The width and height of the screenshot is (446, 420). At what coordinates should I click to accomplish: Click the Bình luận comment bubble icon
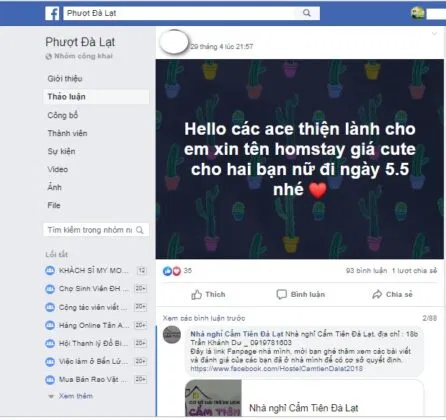(x=281, y=294)
